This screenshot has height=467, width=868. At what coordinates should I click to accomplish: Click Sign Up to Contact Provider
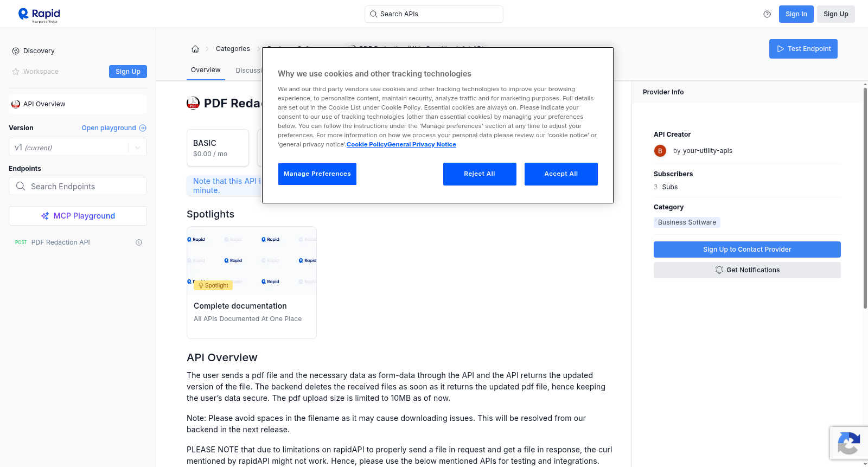pos(747,250)
